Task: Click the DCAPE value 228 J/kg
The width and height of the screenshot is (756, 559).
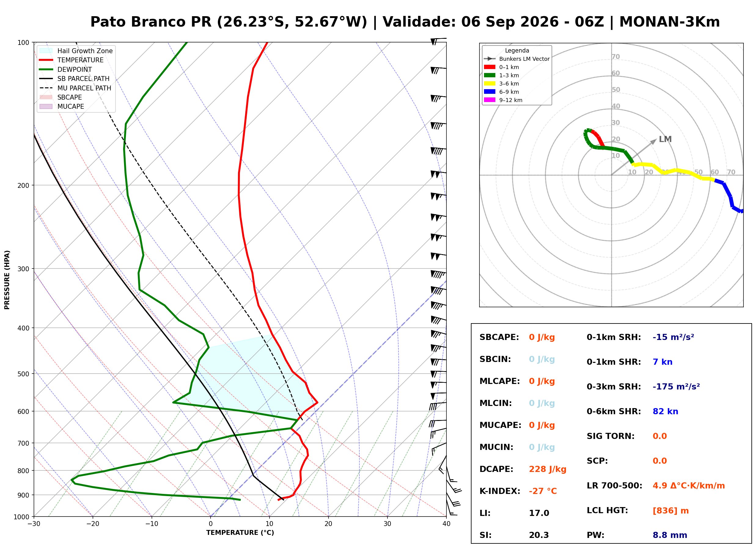Action: pyautogui.click(x=548, y=469)
